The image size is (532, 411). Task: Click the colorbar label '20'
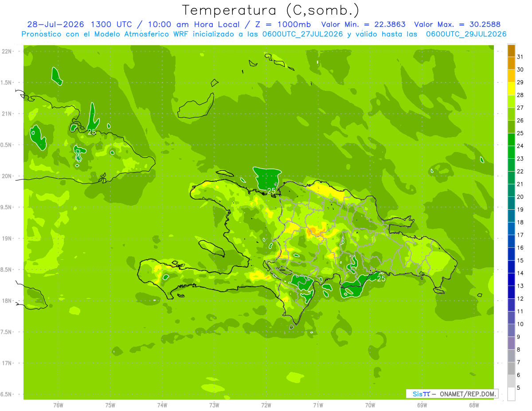coord(520,197)
